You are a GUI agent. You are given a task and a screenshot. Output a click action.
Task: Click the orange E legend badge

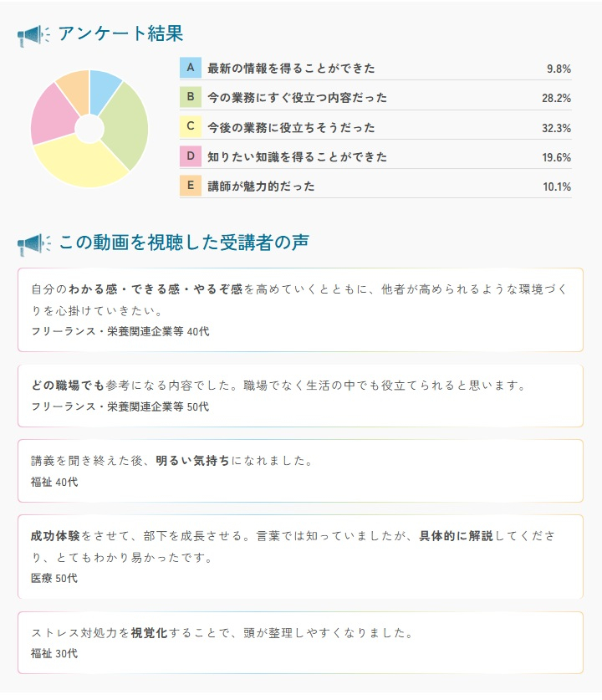[191, 185]
